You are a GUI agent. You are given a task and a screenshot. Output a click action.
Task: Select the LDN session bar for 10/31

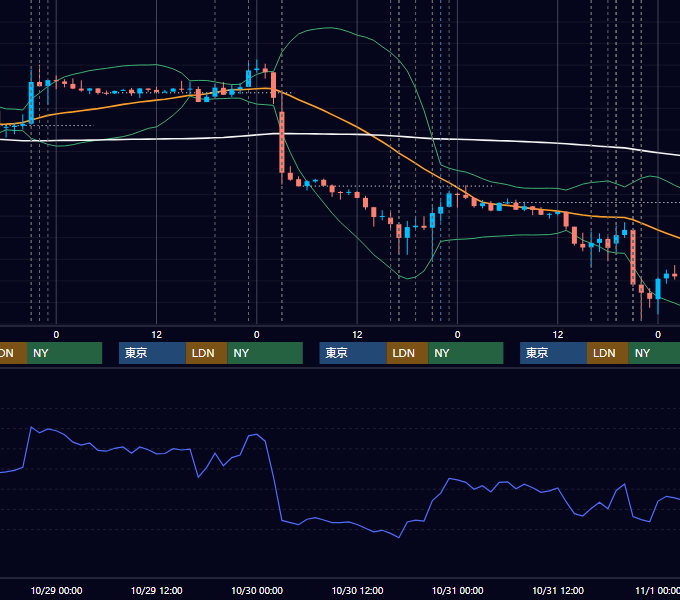[x=608, y=353]
